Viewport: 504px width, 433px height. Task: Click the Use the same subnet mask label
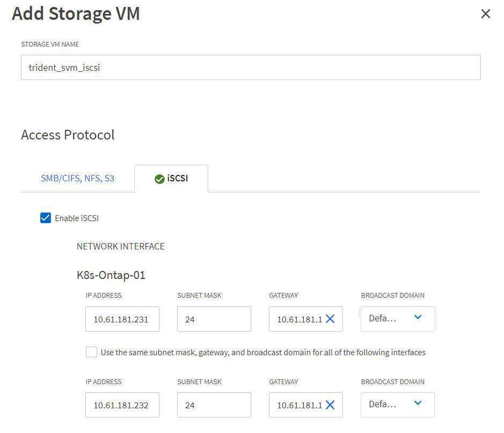[263, 353]
